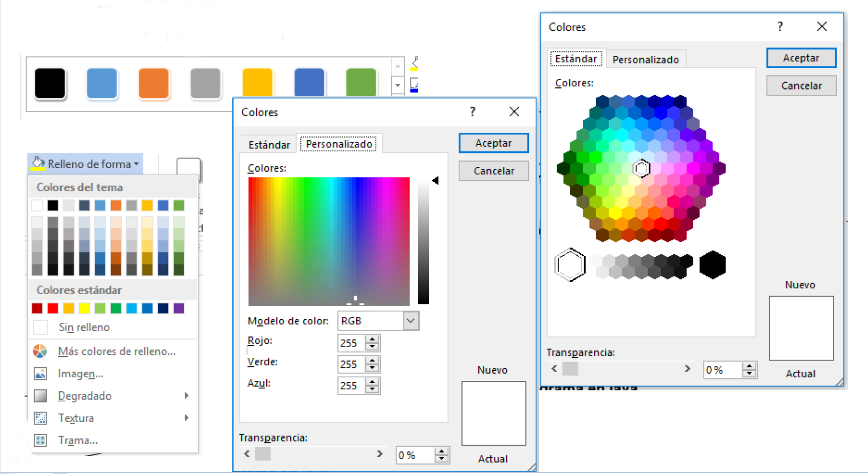Select red standard color swatch
Screen dimensions: 868x474
tap(53, 308)
